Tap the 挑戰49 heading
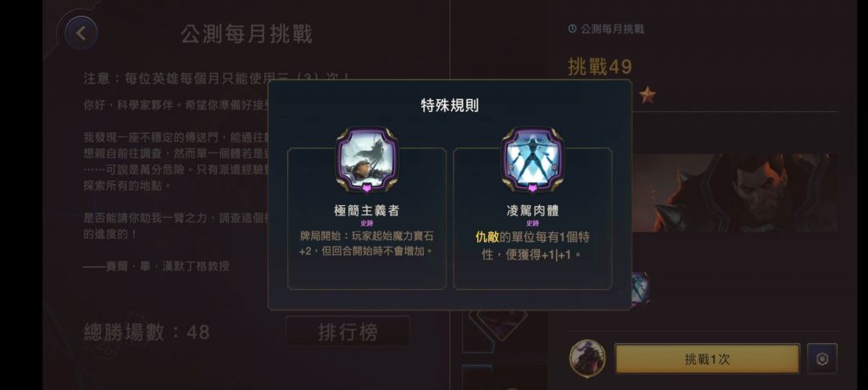Screen dimensions: 868x390 tap(600, 67)
